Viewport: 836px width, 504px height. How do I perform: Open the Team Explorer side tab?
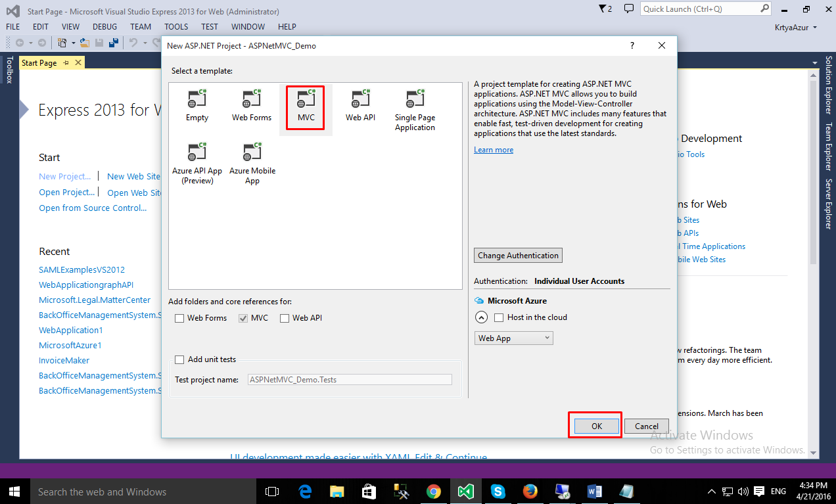[x=829, y=147]
